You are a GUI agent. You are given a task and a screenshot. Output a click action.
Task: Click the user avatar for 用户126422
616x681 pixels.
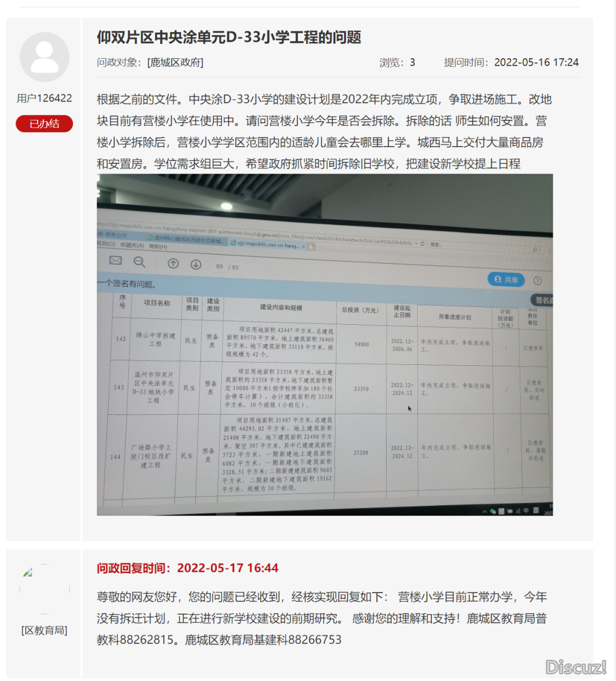tap(44, 57)
